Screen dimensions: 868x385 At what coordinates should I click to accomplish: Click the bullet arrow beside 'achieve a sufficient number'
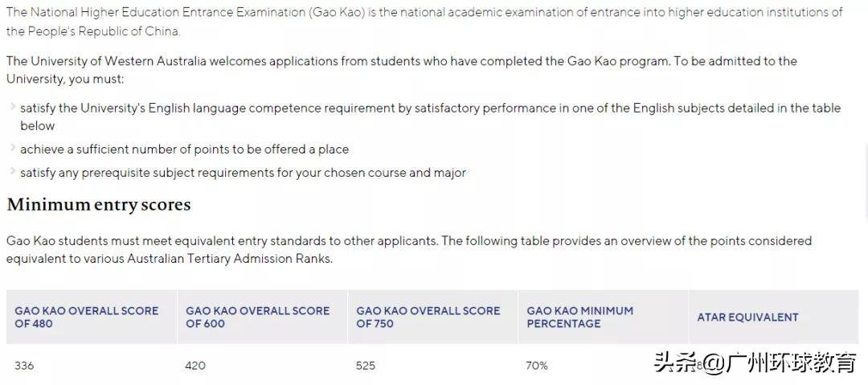point(12,149)
